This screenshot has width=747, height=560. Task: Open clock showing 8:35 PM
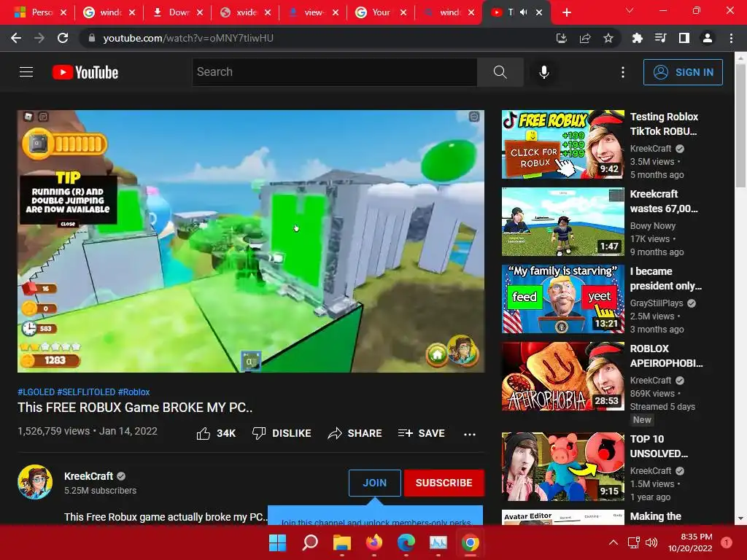pos(690,542)
